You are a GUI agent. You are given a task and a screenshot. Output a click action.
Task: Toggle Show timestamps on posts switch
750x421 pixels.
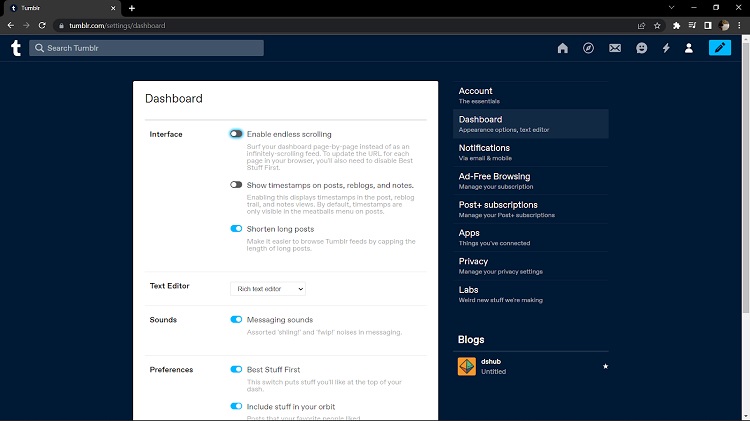236,185
